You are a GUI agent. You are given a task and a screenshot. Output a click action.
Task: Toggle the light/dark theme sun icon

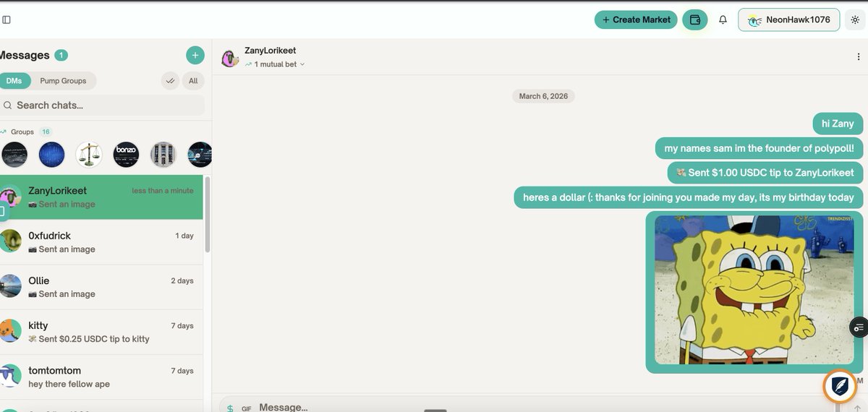(855, 20)
